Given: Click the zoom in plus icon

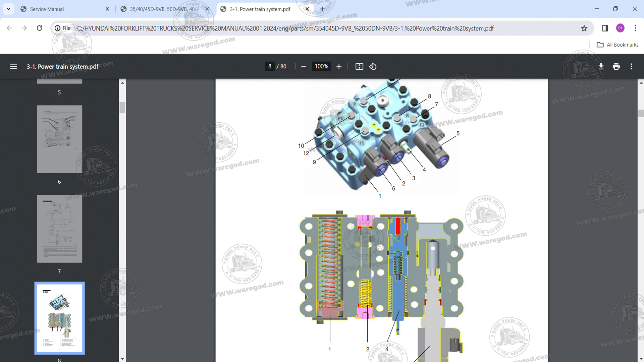Looking at the screenshot, I should [x=339, y=66].
